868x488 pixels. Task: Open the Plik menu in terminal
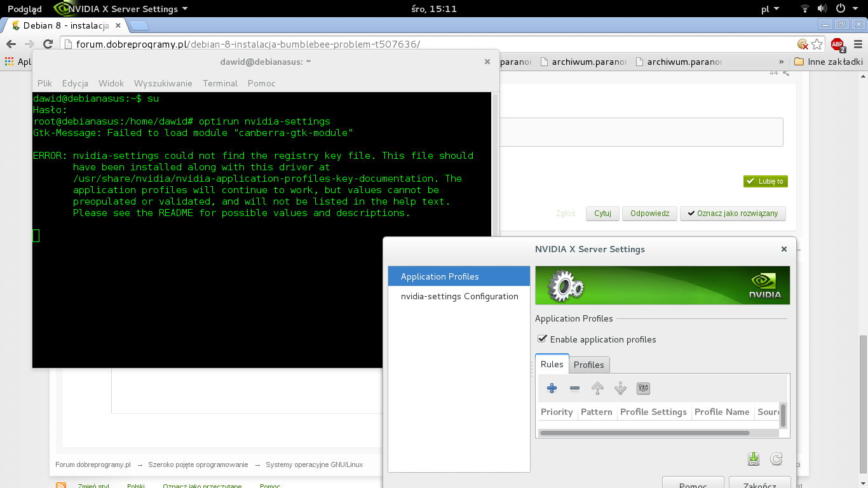tap(44, 83)
